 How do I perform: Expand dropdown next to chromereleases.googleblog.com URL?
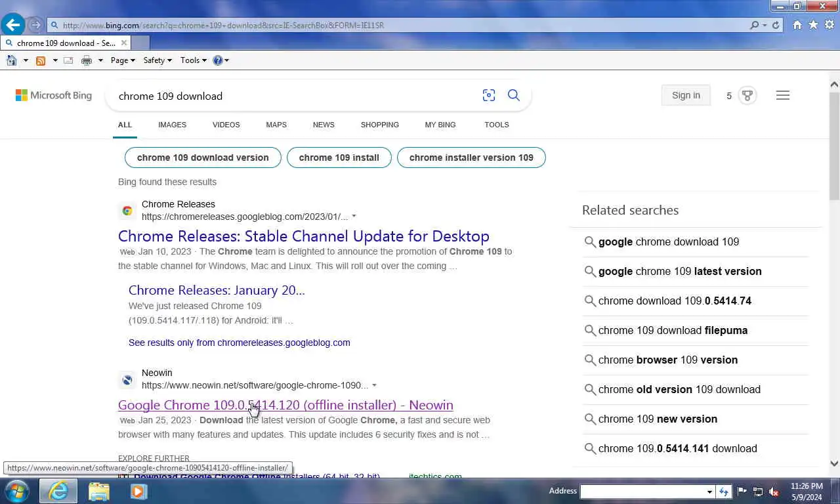354,217
